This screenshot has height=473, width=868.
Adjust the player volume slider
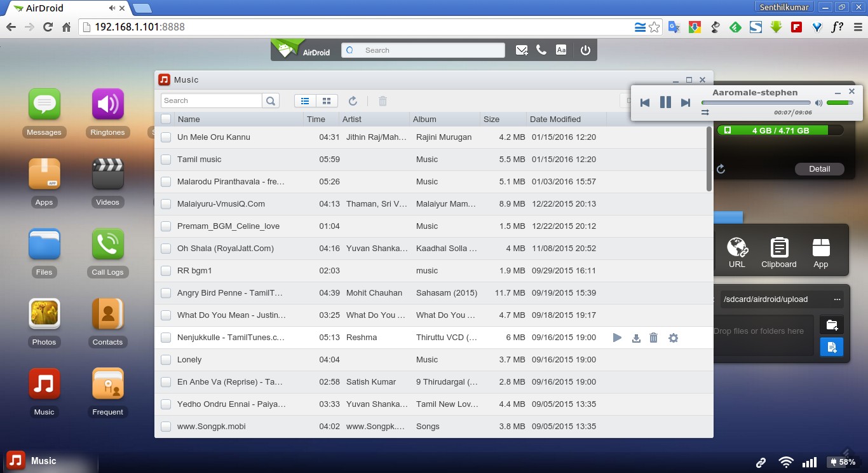coord(839,102)
